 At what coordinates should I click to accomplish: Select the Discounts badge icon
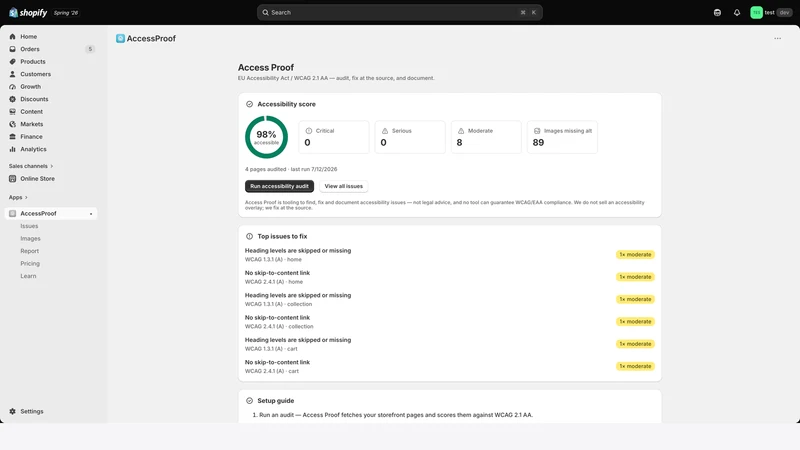pyautogui.click(x=12, y=99)
